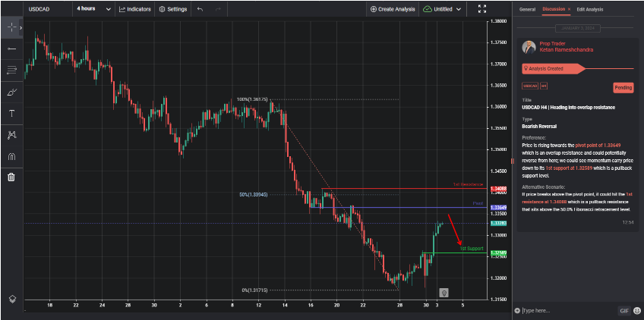The height and width of the screenshot is (320, 644).
Task: Click the panel collapse handle beside chart
Action: click(512, 161)
